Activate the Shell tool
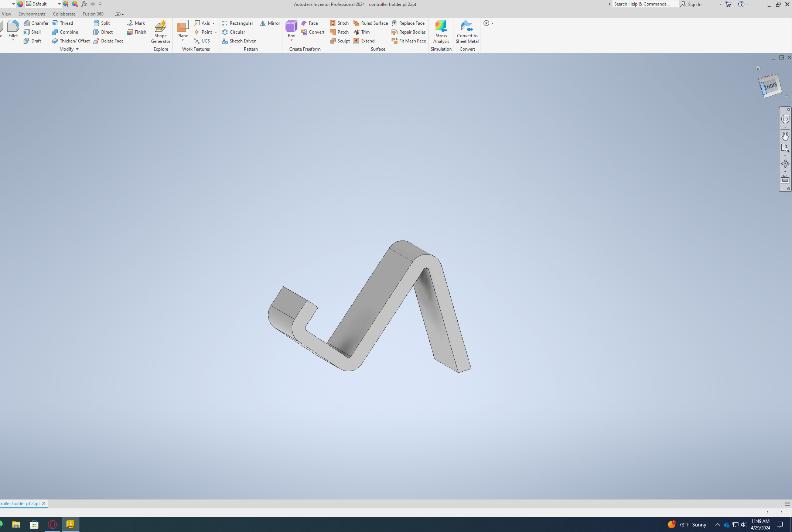 [x=32, y=32]
